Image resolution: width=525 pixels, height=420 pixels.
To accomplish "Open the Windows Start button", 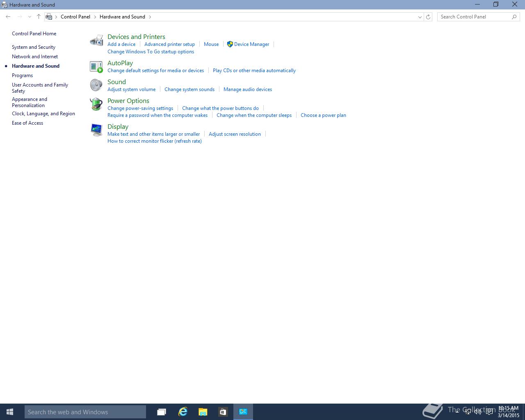I will (x=10, y=412).
